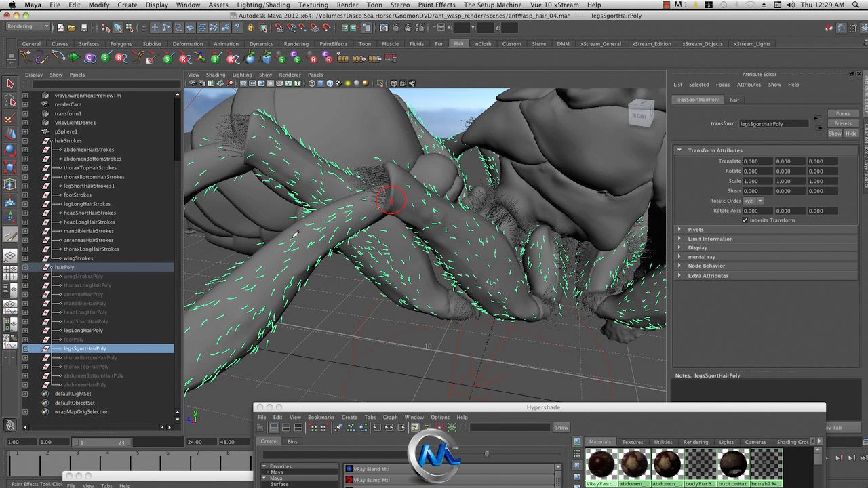Click the Presets button
This screenshot has height=488, width=868.
[843, 123]
